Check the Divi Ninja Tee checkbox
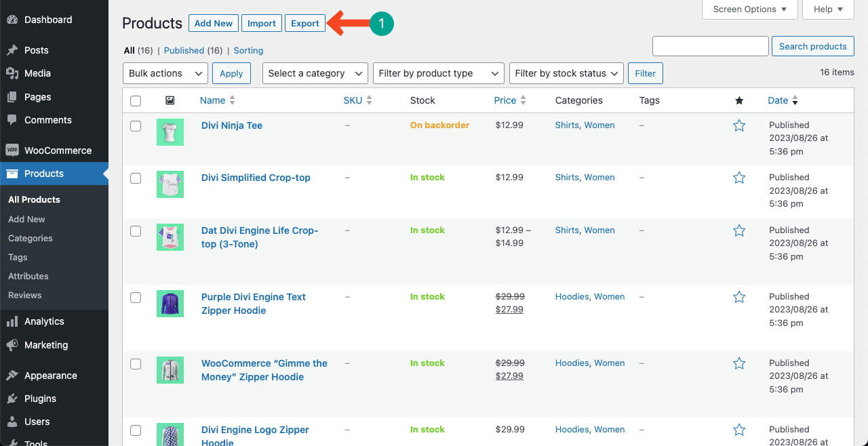Viewport: 868px width, 446px height. 136,126
